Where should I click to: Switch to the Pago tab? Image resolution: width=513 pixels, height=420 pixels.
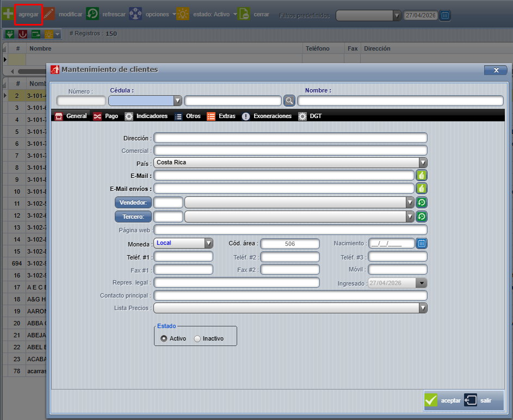click(106, 116)
